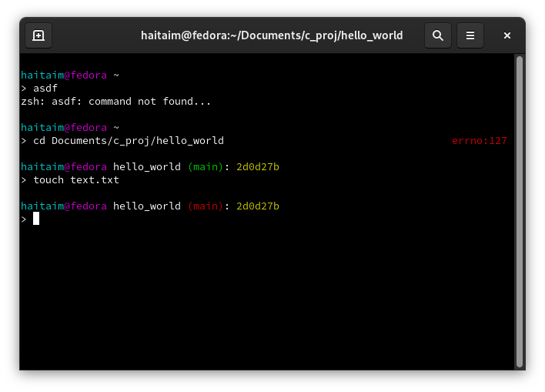Click the 2d0d27b hash beside green (main)

click(x=258, y=167)
